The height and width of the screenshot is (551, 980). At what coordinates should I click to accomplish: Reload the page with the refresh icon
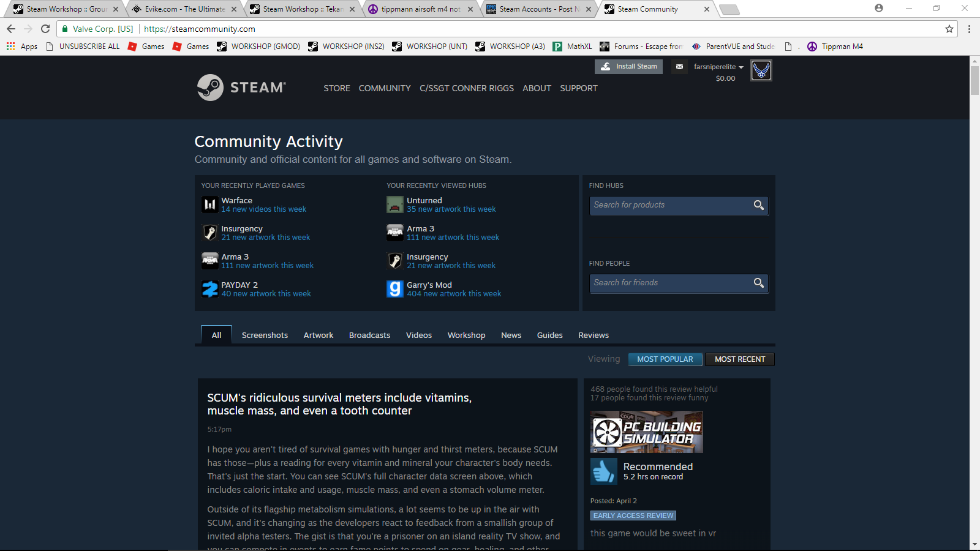pyautogui.click(x=45, y=29)
